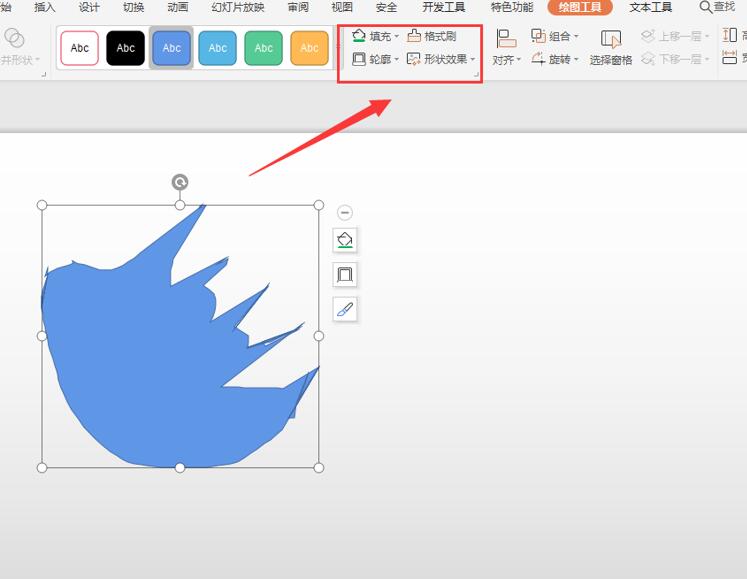
Task: Click the top-right corner handle of shape
Action: point(319,205)
